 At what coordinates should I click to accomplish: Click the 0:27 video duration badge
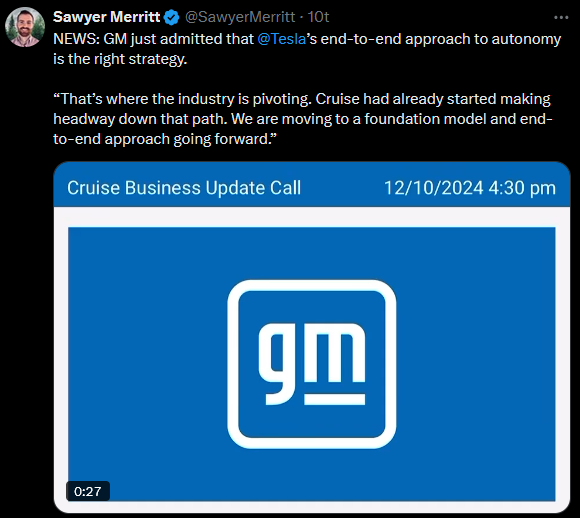[x=88, y=491]
